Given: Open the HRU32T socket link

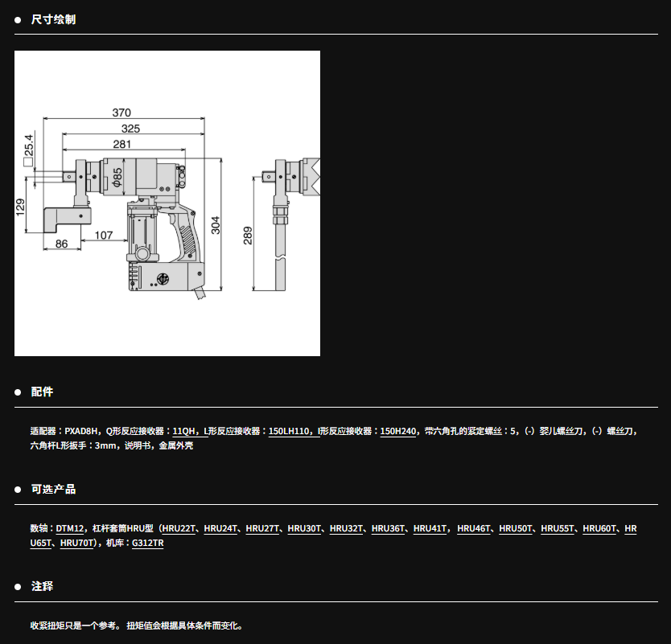Looking at the screenshot, I should [346, 529].
